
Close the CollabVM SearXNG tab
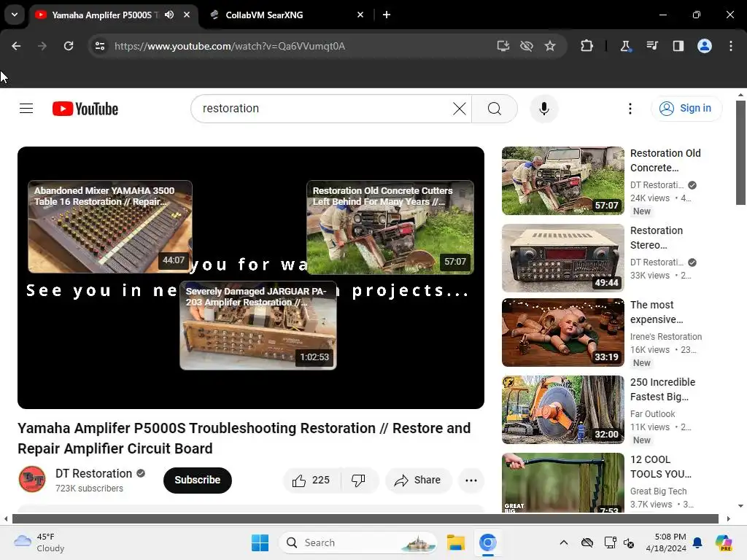tap(360, 15)
